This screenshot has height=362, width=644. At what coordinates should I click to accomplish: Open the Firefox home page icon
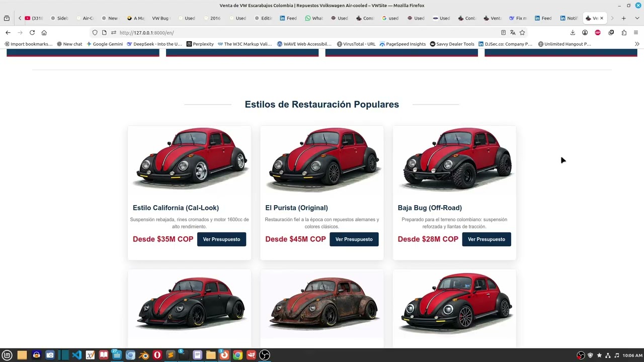tap(44, 33)
